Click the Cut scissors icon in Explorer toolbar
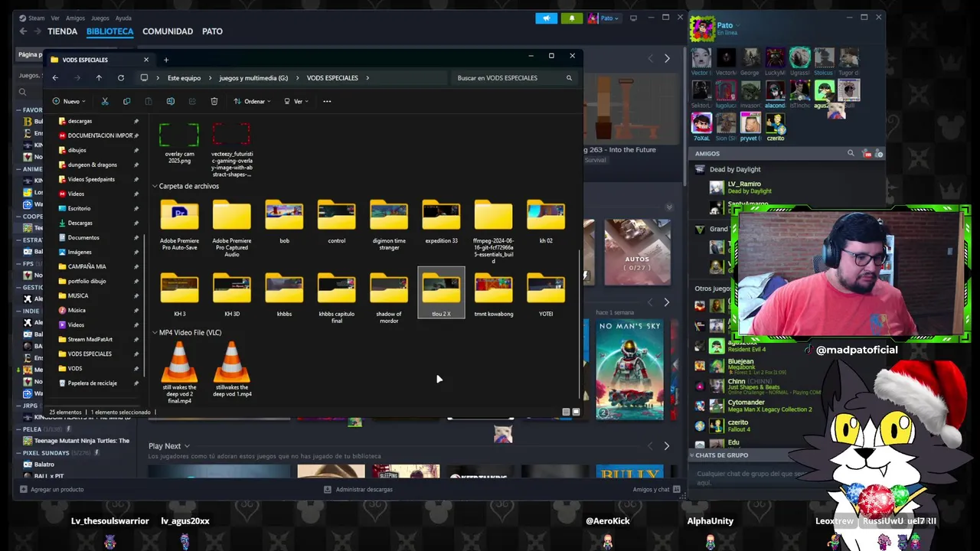Image resolution: width=980 pixels, height=551 pixels. tap(105, 101)
